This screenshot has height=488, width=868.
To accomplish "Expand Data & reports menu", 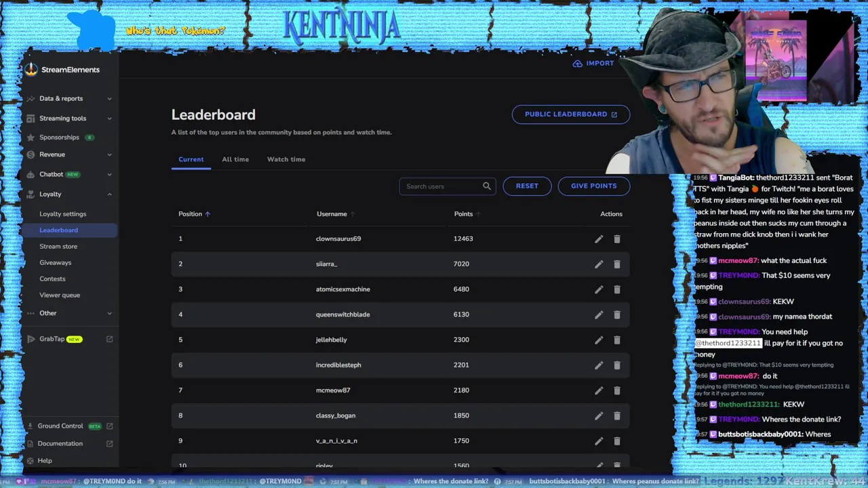I will coord(109,99).
